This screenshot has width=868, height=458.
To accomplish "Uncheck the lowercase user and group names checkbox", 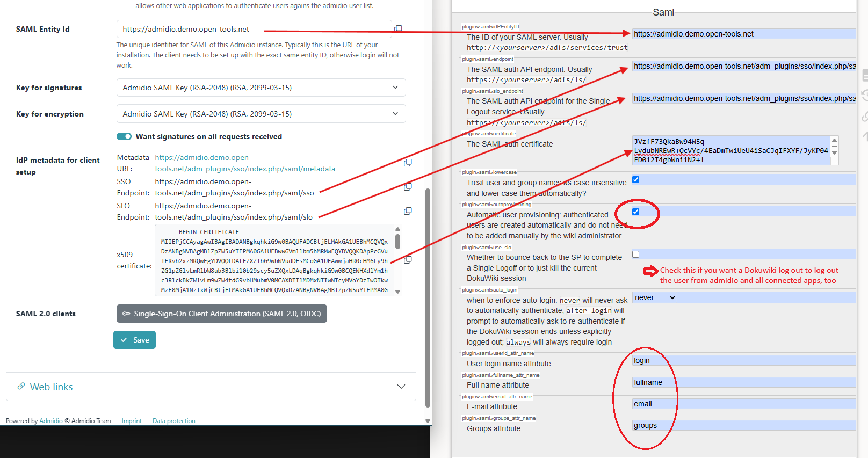I will tap(635, 180).
